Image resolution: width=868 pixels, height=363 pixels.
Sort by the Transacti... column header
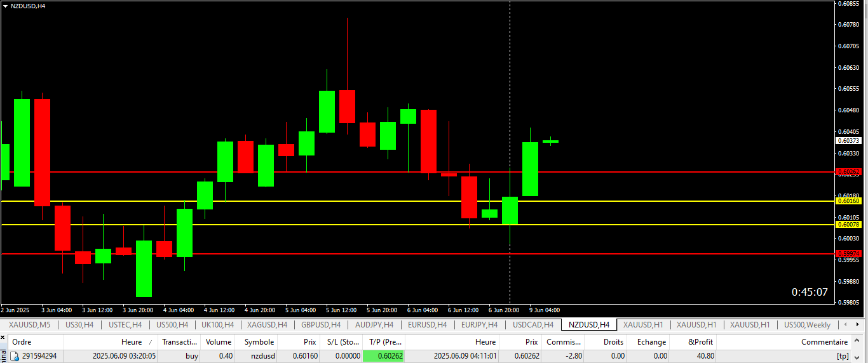coord(180,342)
